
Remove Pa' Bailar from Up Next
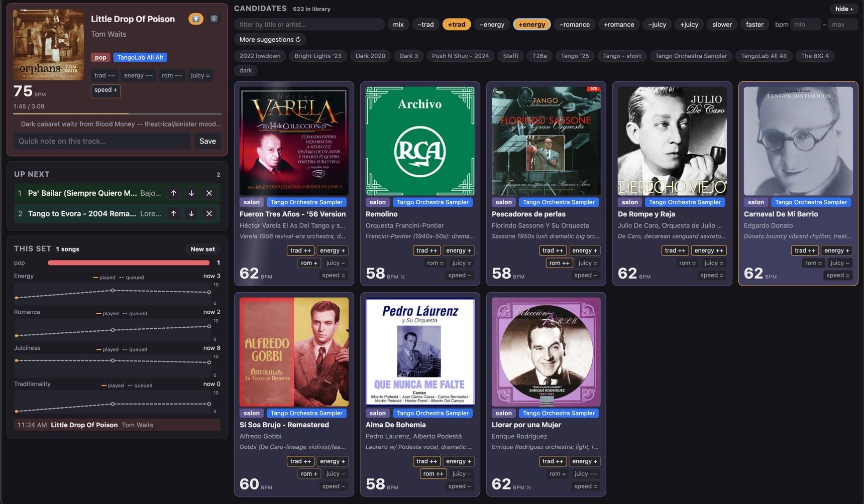(x=209, y=193)
